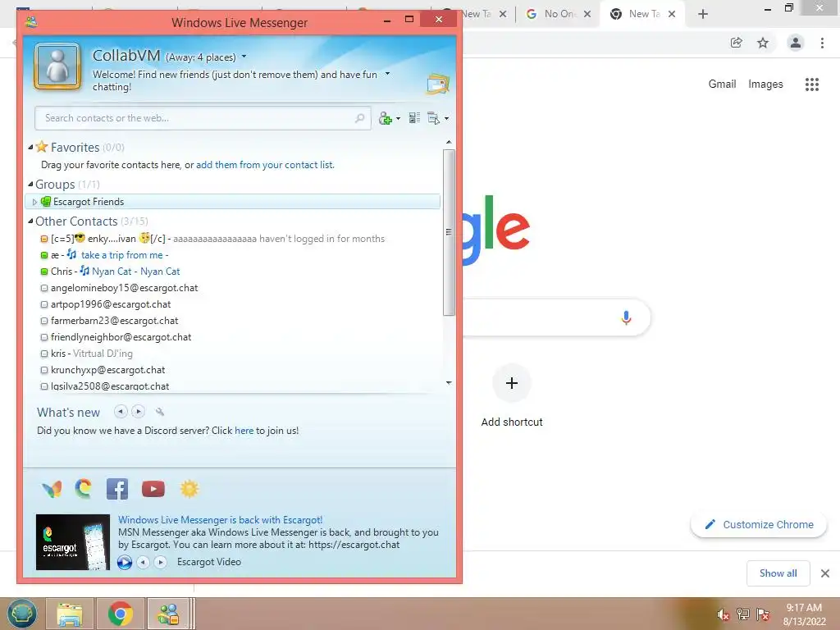Screen dimensions: 840x630
Task: Open the Add a contact dropdown arrow
Action: (398, 118)
